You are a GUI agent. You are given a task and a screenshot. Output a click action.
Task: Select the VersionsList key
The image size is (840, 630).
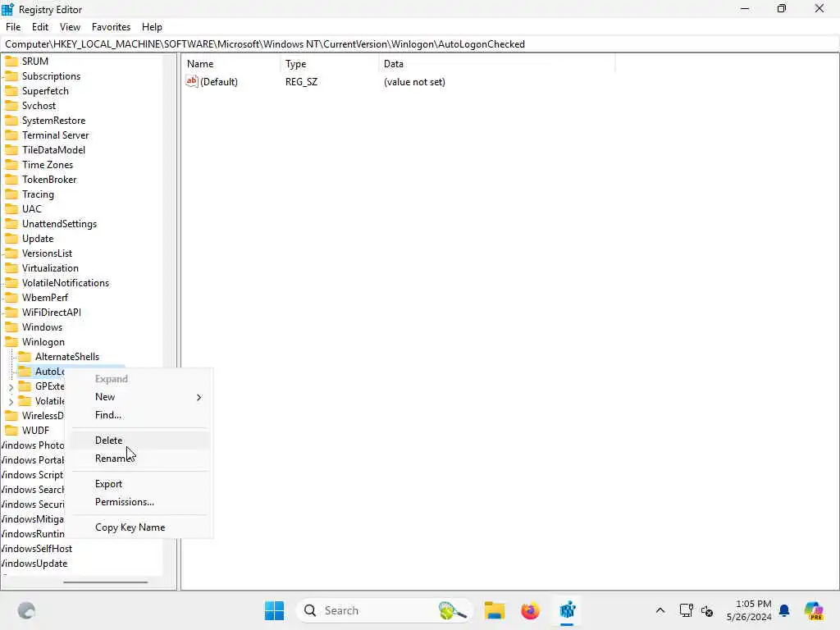click(47, 253)
